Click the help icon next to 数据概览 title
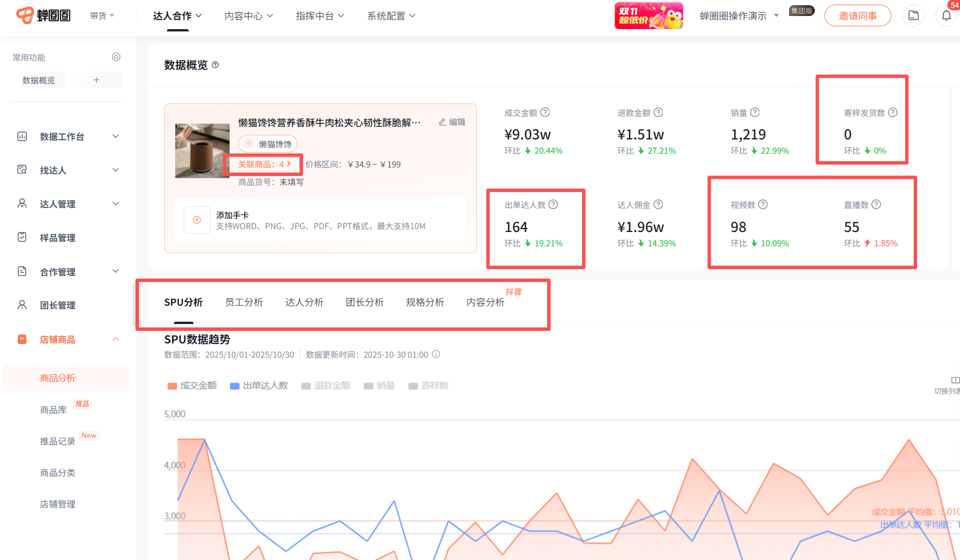Viewport: 960px width, 560px height. 216,65
